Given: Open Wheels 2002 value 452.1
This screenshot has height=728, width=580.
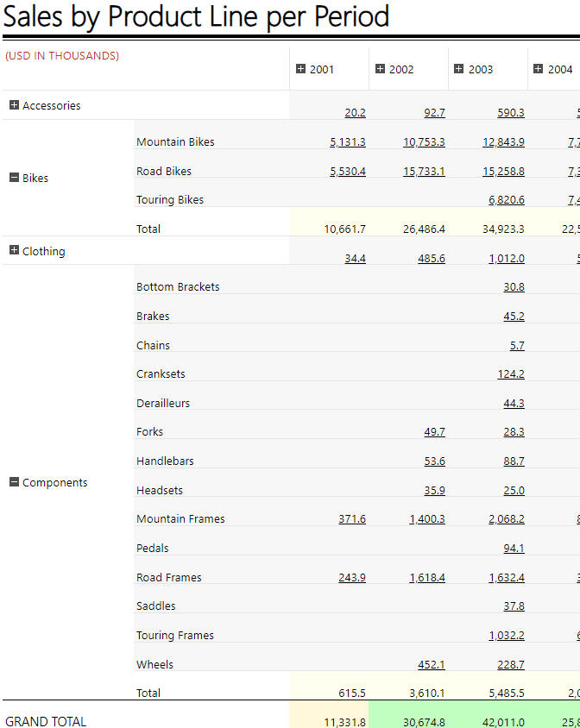Looking at the screenshot, I should (432, 665).
